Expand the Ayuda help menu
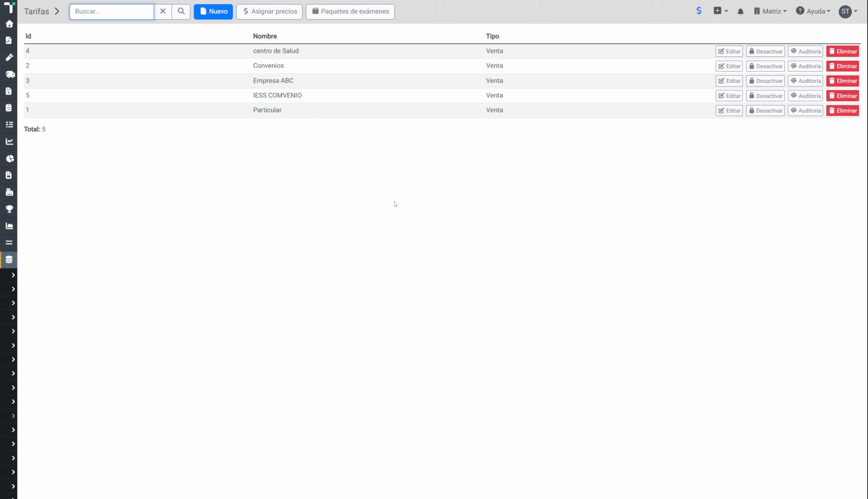The width and height of the screenshot is (868, 499). 813,11
